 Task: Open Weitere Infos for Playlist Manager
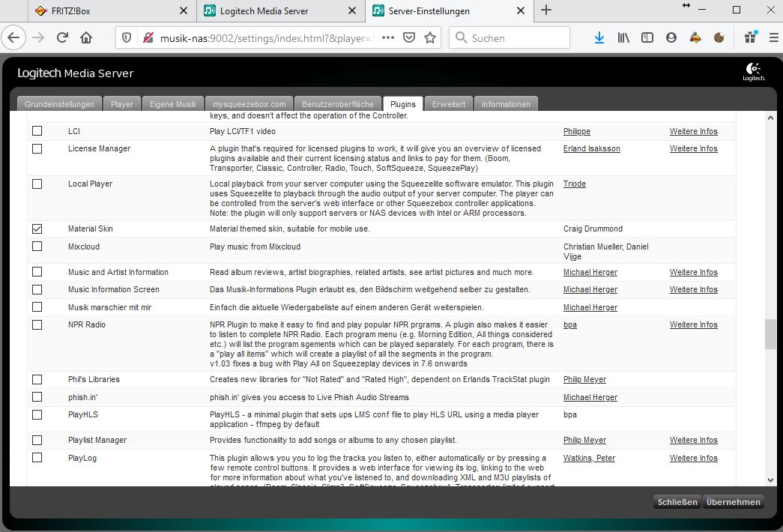(x=693, y=440)
